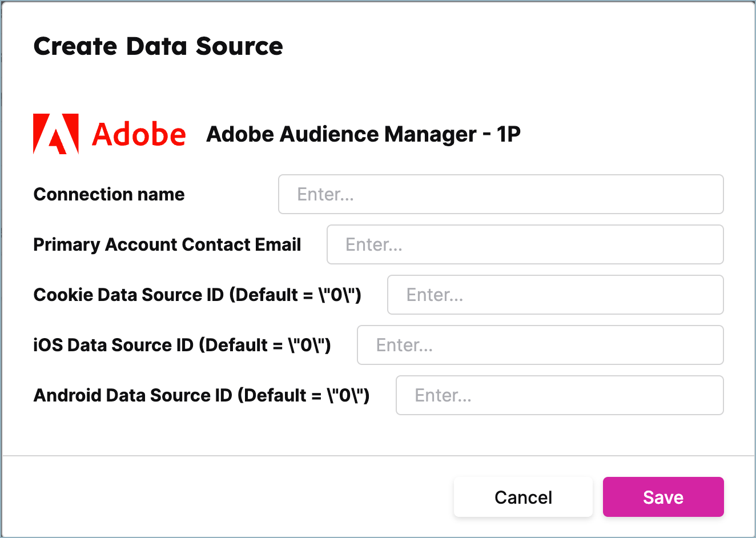The width and height of the screenshot is (756, 538).
Task: Click the 'Android Data Source ID' label
Action: click(202, 395)
